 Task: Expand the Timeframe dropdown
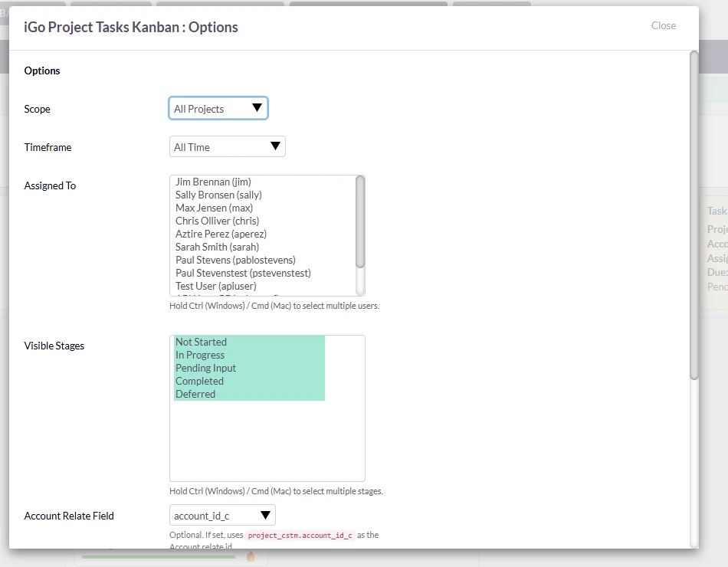(x=227, y=147)
